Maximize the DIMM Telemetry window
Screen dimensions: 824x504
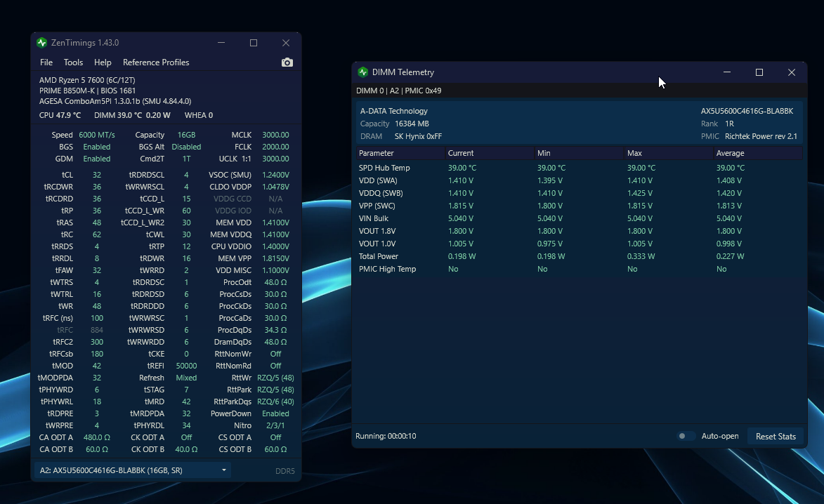(759, 72)
